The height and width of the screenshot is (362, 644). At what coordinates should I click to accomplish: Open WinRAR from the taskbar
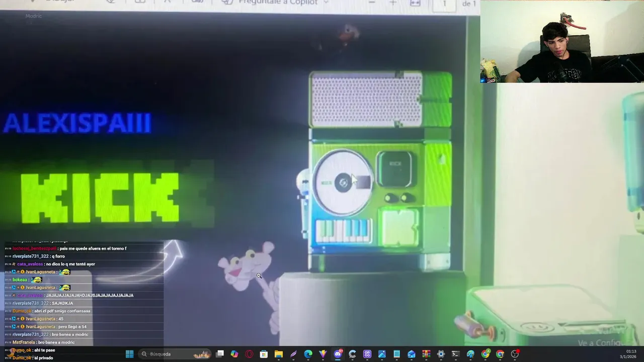(426, 354)
